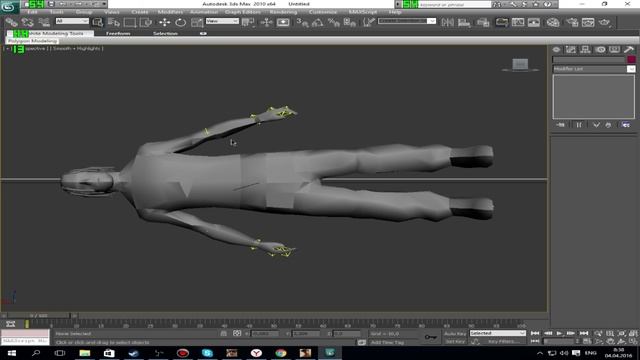Activate the Select and Move tool
640x360 pixels.
coord(164,22)
